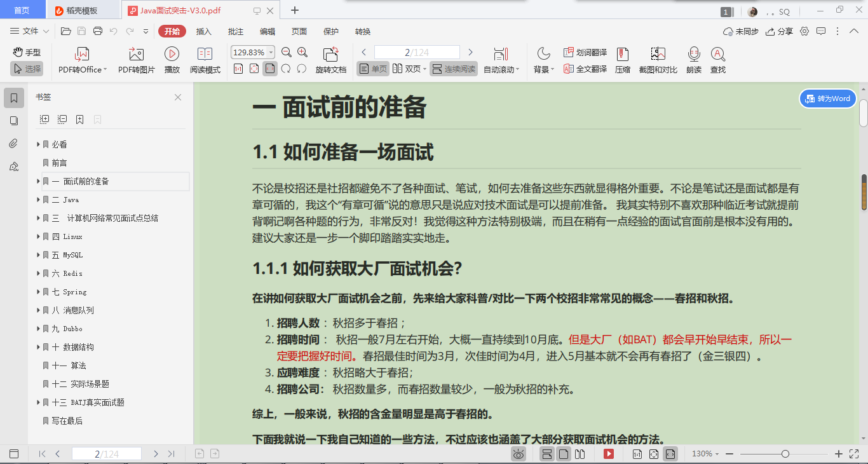868x464 pixels.
Task: Click the 旋转文档 rotate icon
Action: pyautogui.click(x=330, y=60)
